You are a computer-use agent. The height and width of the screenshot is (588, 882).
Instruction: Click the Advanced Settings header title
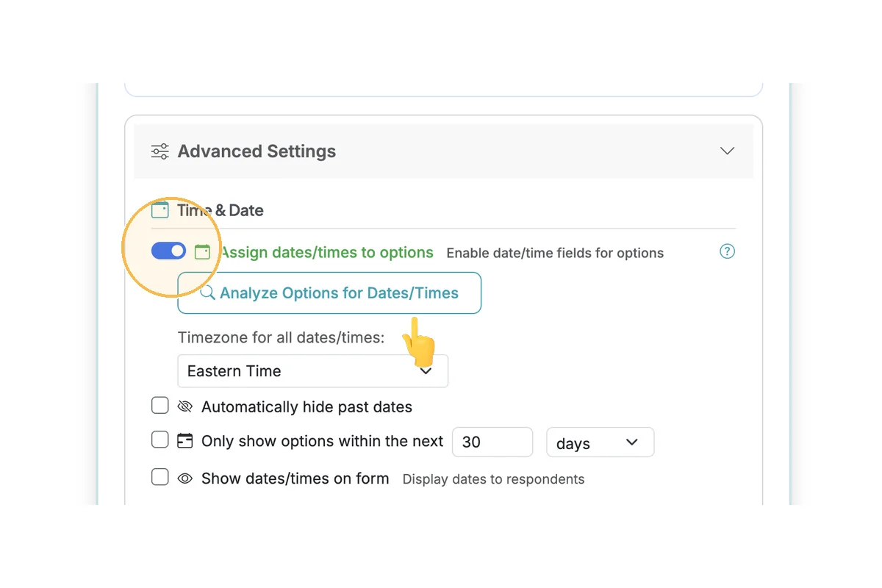click(257, 151)
